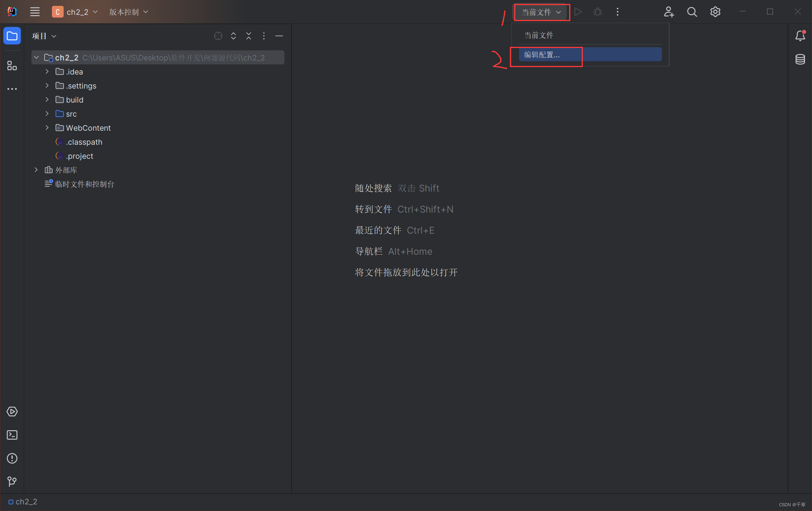Show the Notifications bell panel

pyautogui.click(x=800, y=36)
